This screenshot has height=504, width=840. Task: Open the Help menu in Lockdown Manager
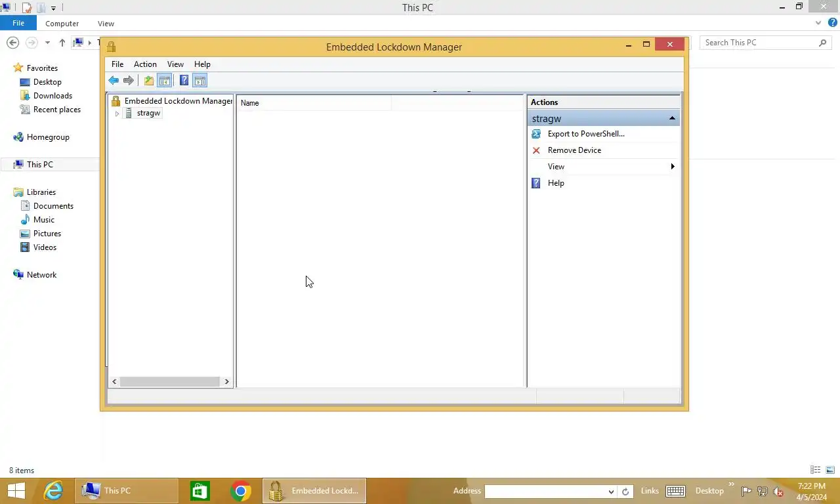pos(202,64)
